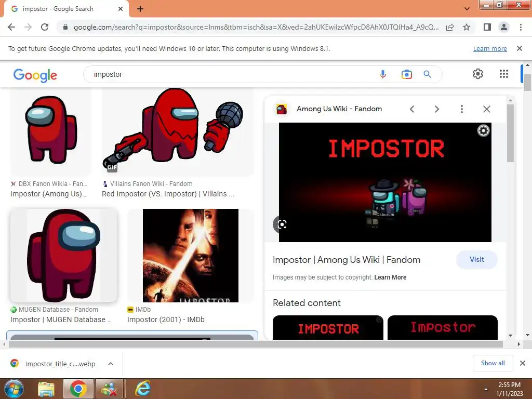The width and height of the screenshot is (532, 399).
Task: Click the page vertical scrollbar thumb
Action: pyautogui.click(x=527, y=83)
